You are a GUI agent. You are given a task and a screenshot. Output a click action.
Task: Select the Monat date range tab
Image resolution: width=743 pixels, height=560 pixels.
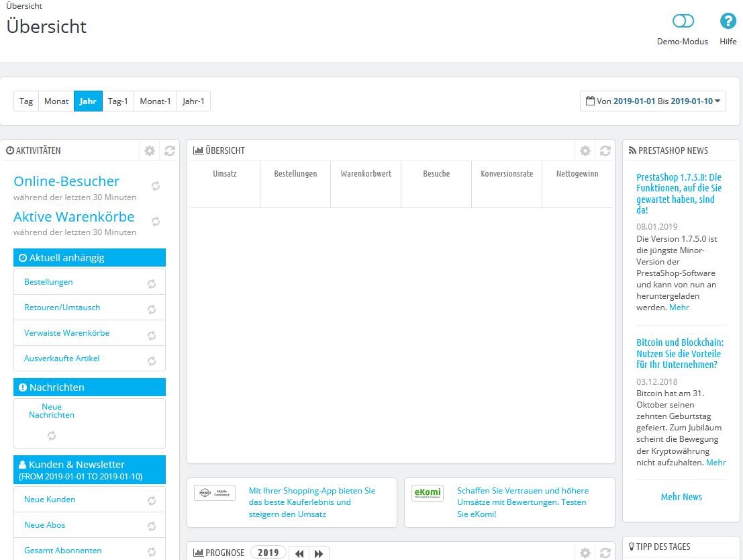click(x=56, y=101)
